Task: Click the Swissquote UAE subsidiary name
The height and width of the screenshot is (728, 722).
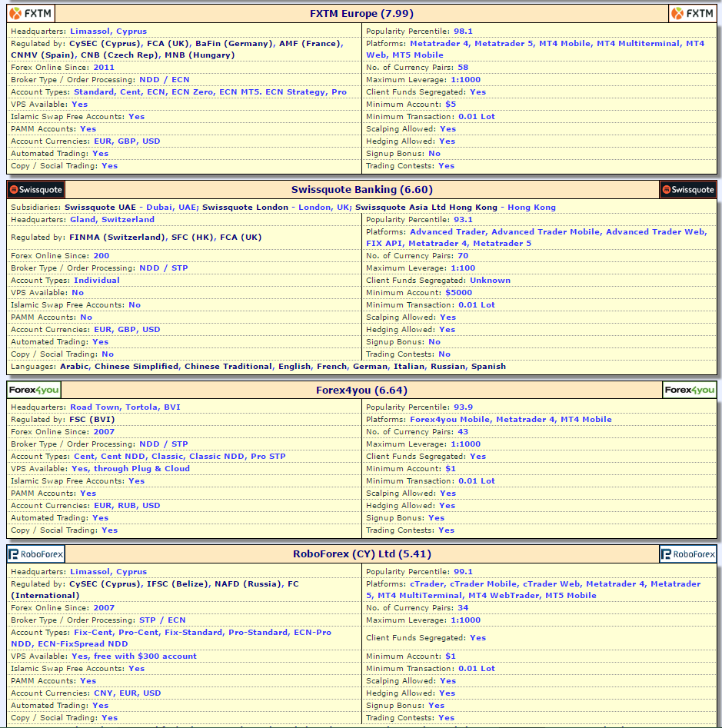Action: (x=100, y=207)
